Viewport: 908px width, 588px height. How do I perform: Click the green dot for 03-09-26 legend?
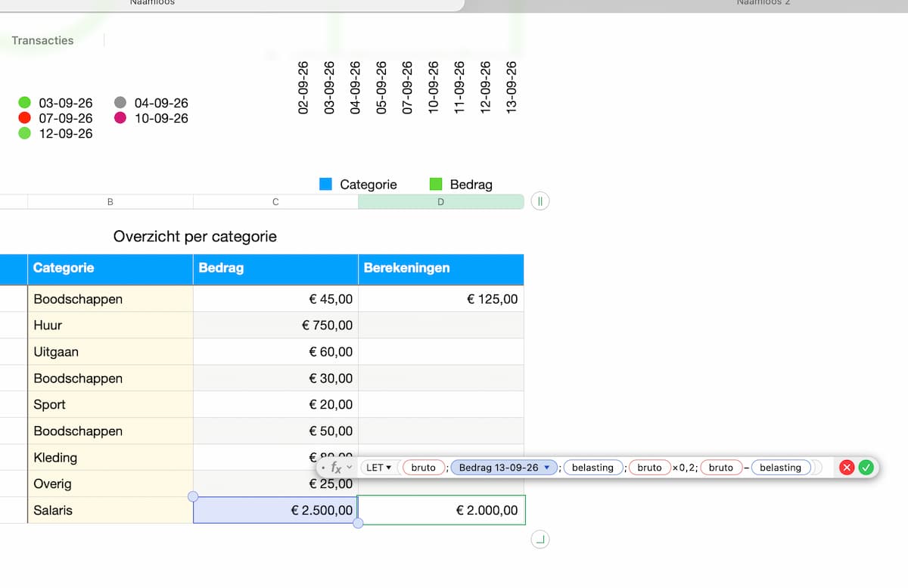pyautogui.click(x=24, y=103)
